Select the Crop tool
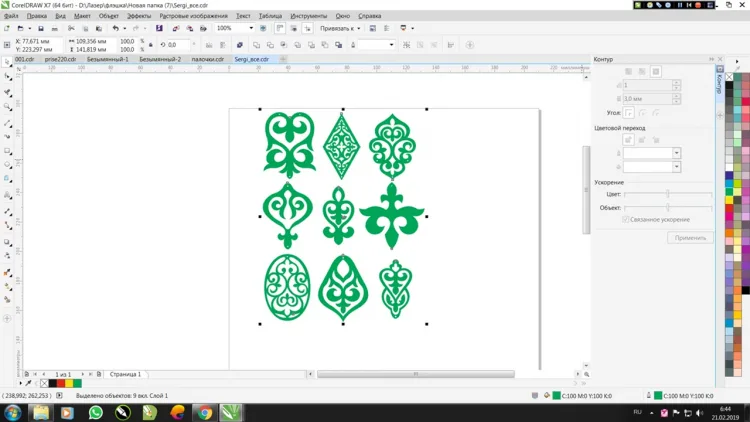This screenshot has width=750, height=422. 7,92
